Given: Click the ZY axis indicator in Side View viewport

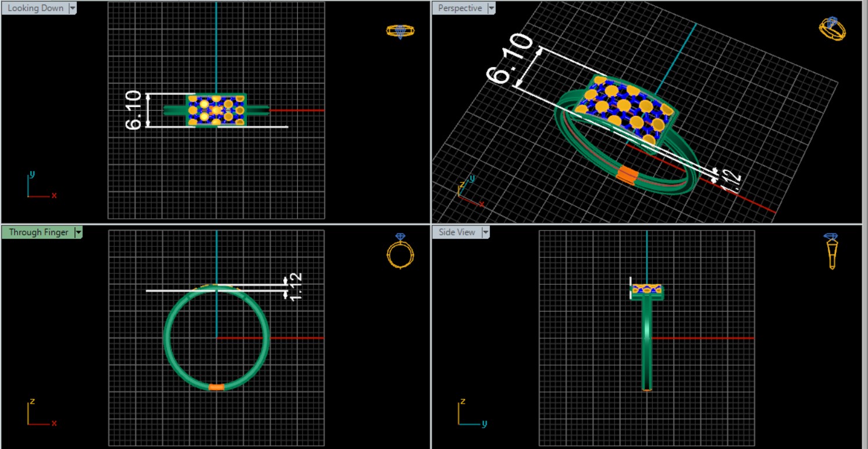Looking at the screenshot, I should 467,415.
